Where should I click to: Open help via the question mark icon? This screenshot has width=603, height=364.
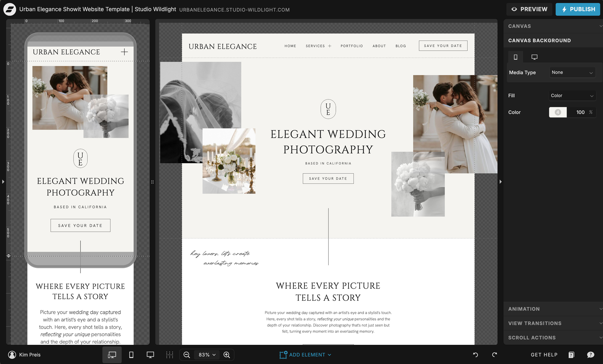point(591,355)
